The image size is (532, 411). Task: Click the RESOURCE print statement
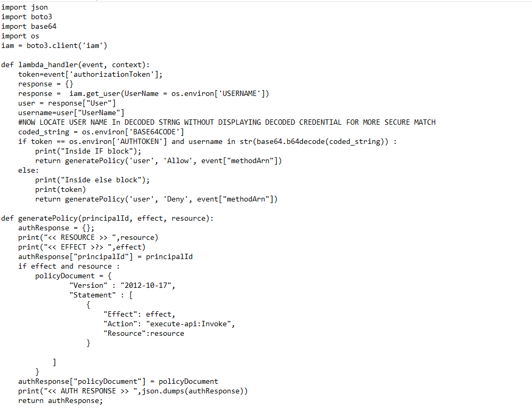coord(88,237)
